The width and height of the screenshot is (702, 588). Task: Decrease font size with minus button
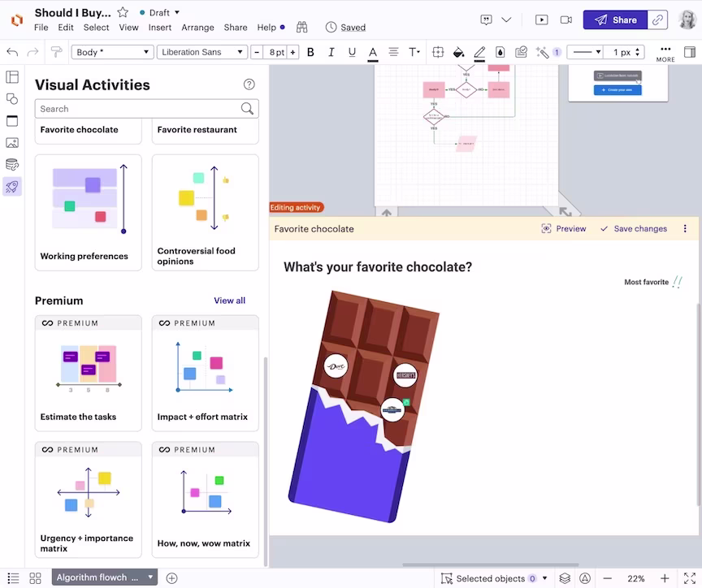point(257,52)
